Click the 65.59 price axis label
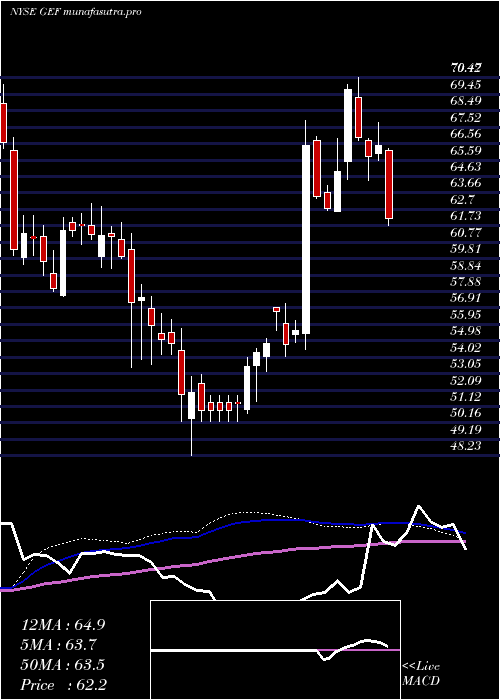Screen dimensions: 500x700 tap(466, 150)
